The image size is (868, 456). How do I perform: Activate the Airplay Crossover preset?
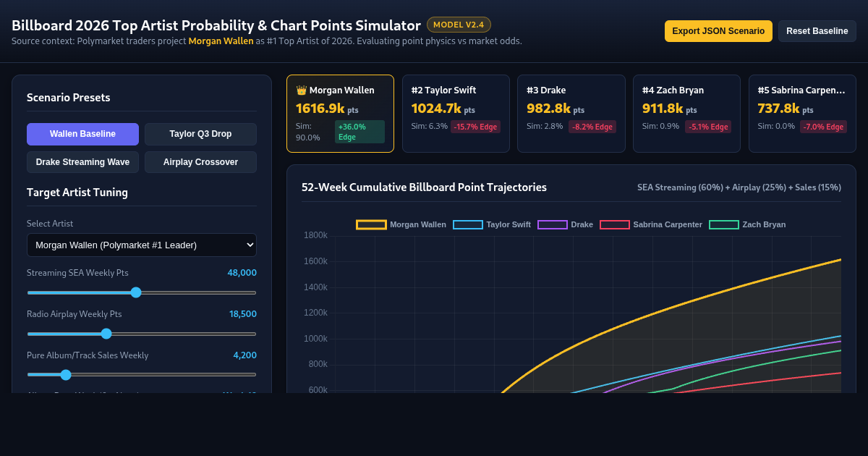click(x=200, y=162)
